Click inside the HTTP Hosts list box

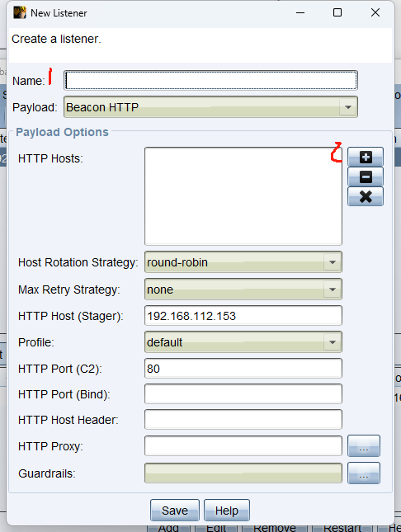(x=243, y=196)
